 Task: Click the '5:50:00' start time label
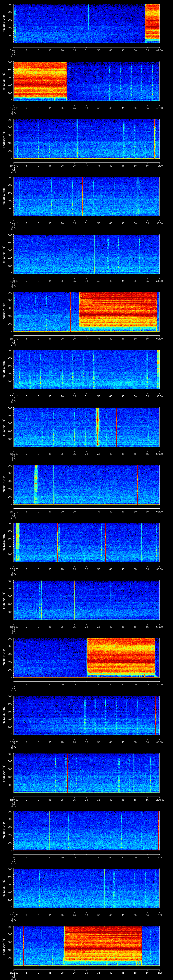click(14, 281)
